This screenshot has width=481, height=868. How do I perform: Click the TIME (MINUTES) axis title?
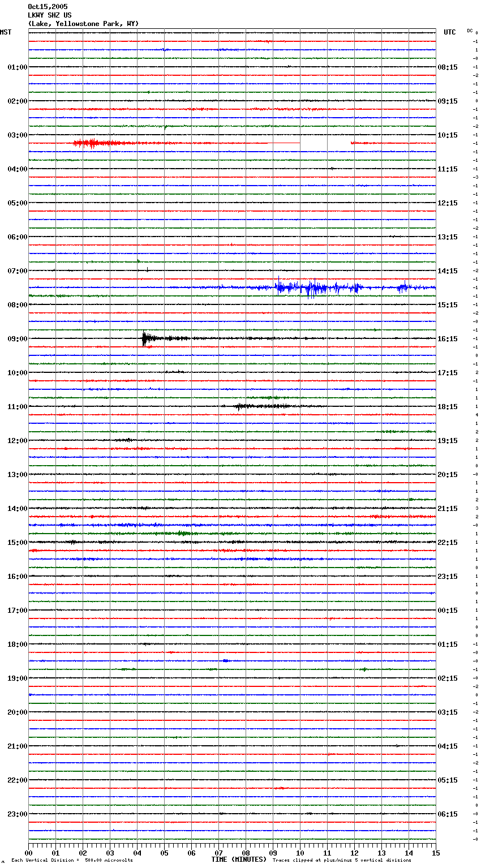point(239,860)
